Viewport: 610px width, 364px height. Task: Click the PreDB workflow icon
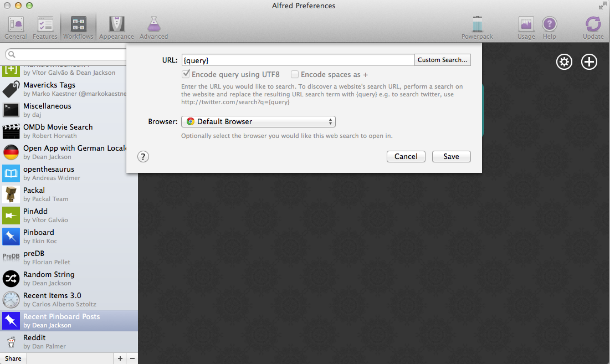[x=11, y=257]
